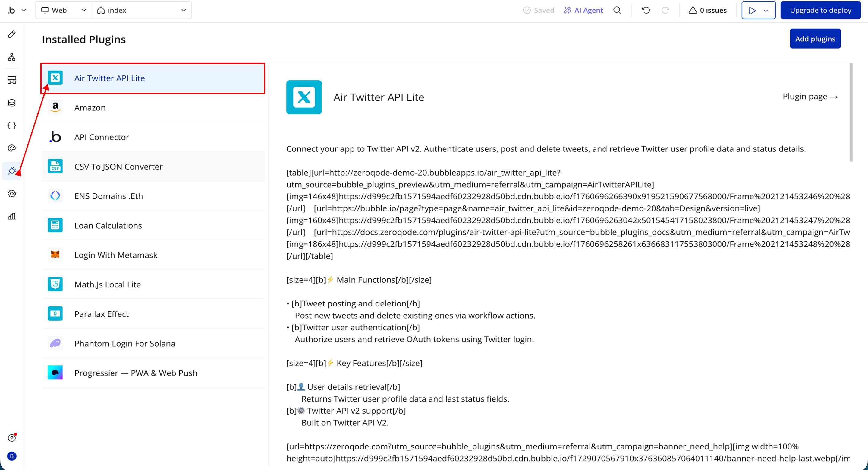Open the Settings gear icon in sidebar
Viewport: 868px width, 470px height.
point(12,194)
